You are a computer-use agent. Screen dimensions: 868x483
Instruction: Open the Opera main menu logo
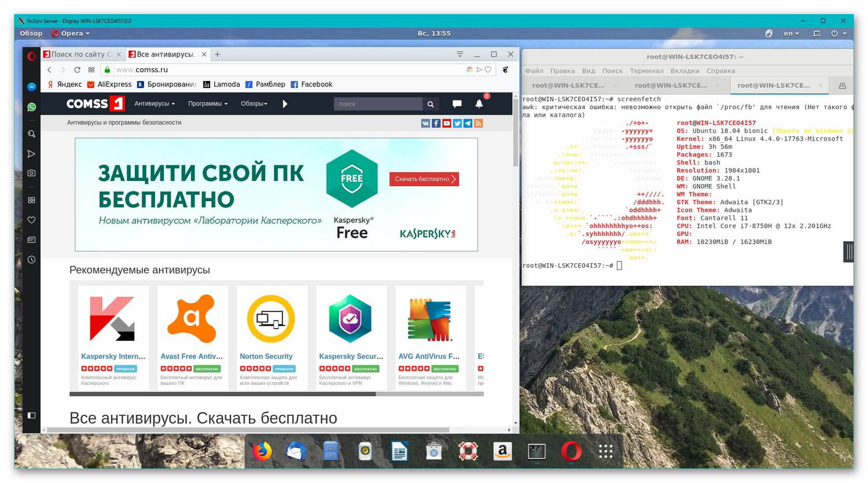(x=32, y=56)
